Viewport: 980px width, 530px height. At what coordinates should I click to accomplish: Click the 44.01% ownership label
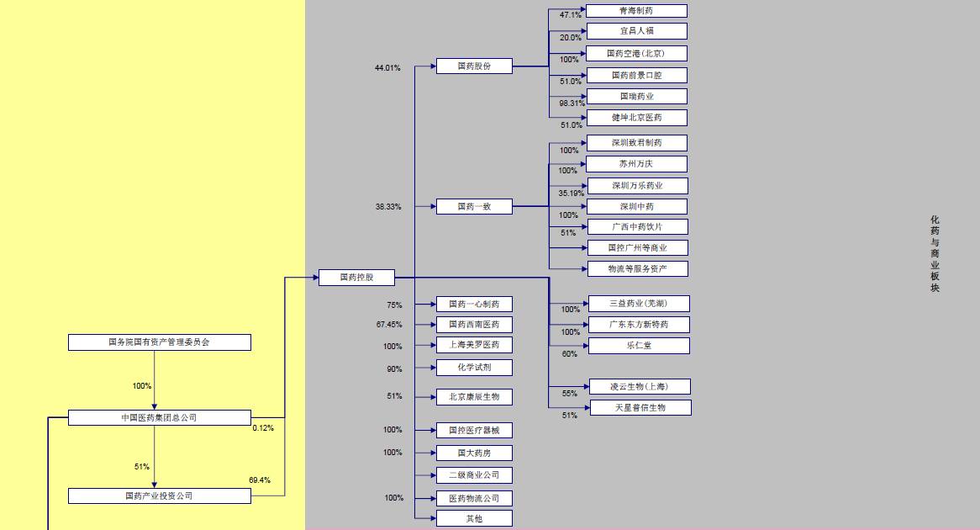[x=387, y=67]
